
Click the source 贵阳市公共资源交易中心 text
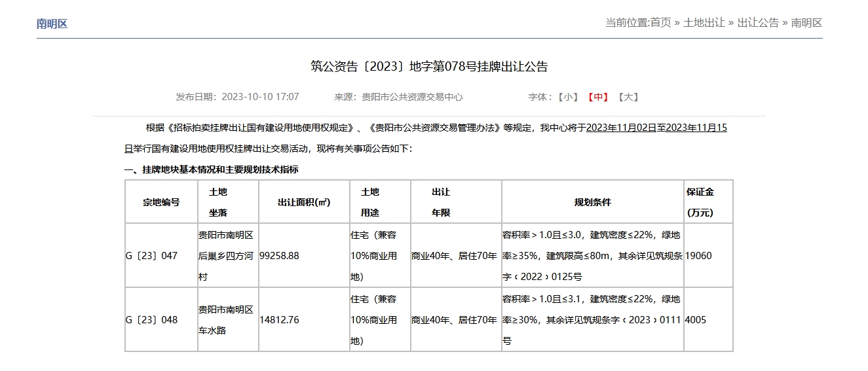coord(412,97)
